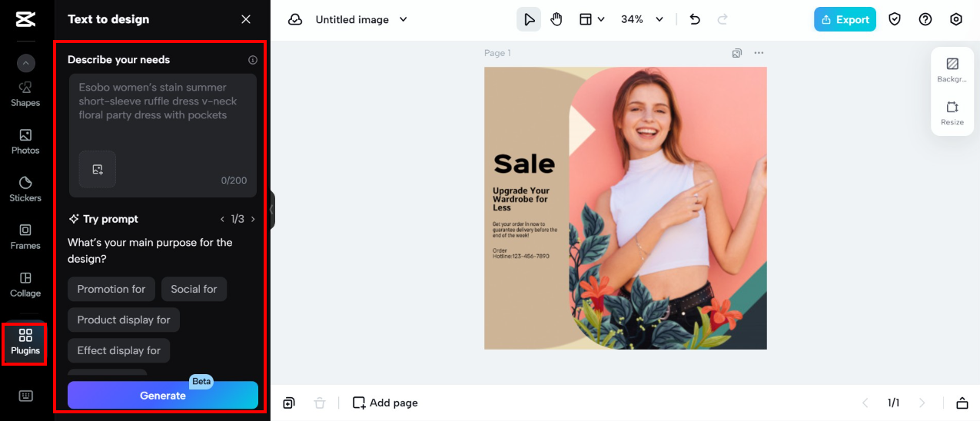Click the Add page button
Viewport: 980px width, 421px height.
pyautogui.click(x=385, y=403)
